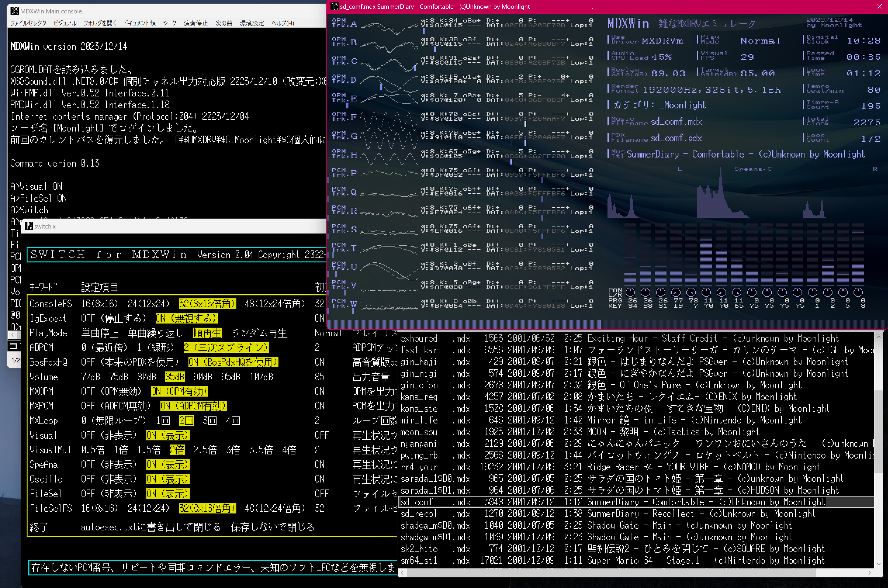Viewport: 888px width, 588px height.
Task: Click the PAN knob above PRG 11 KEY 65
Action: coord(737,292)
